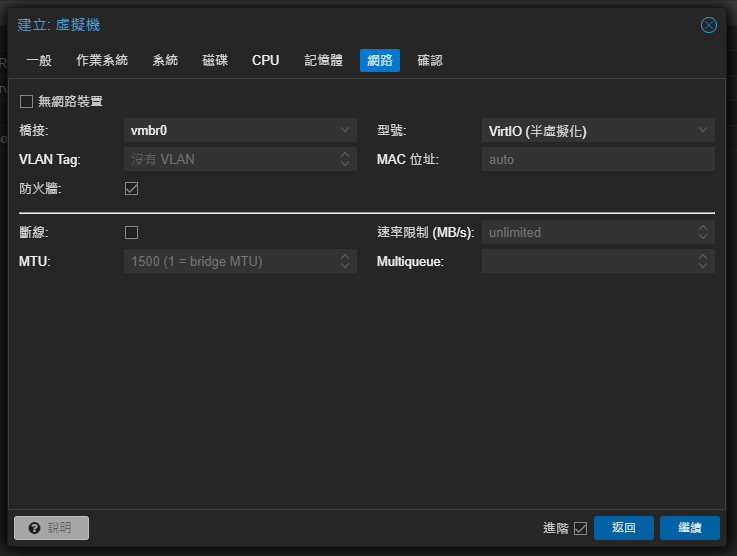Switch to the 一般 tab
This screenshot has width=737, height=556.
tap(39, 60)
